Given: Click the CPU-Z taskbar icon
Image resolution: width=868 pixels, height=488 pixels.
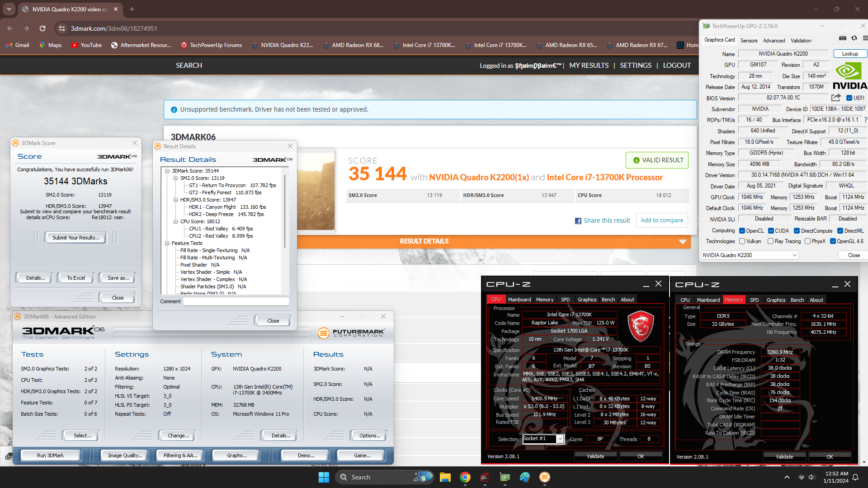Looking at the screenshot, I should [x=485, y=477].
